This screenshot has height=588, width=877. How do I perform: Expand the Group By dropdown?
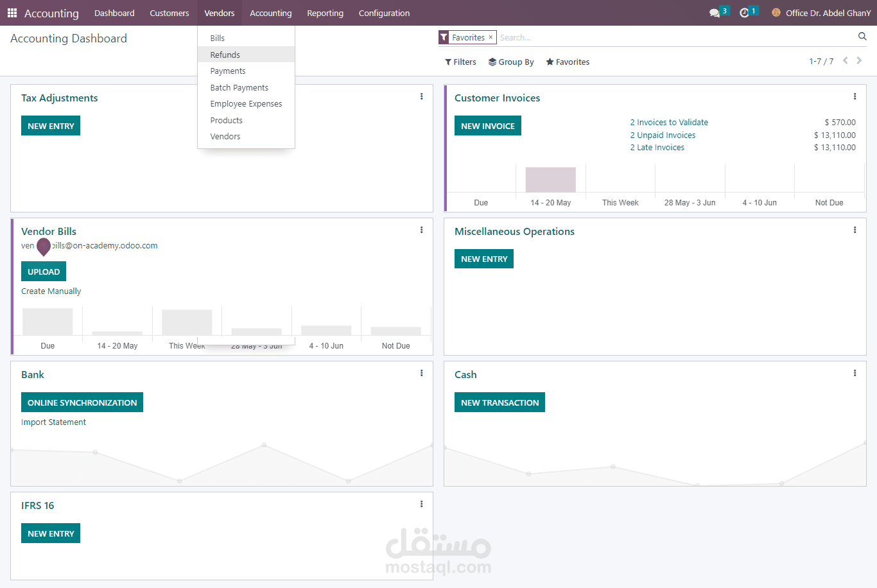[x=511, y=62]
